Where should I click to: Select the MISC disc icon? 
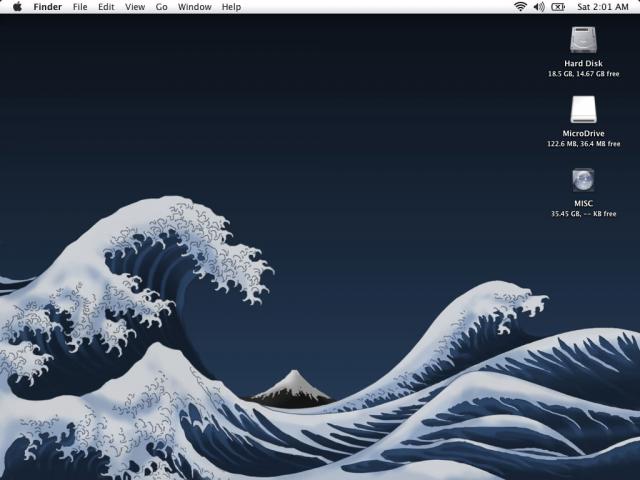[583, 180]
